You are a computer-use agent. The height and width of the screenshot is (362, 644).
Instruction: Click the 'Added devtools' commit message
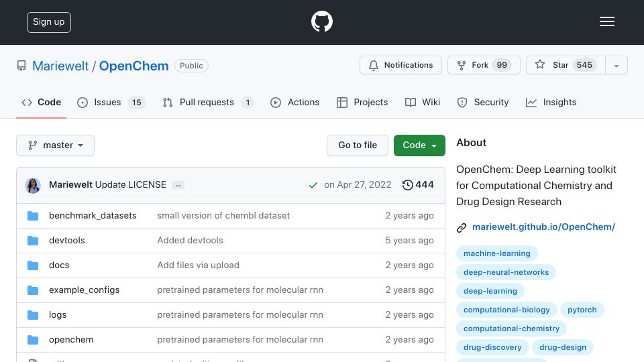click(x=190, y=241)
